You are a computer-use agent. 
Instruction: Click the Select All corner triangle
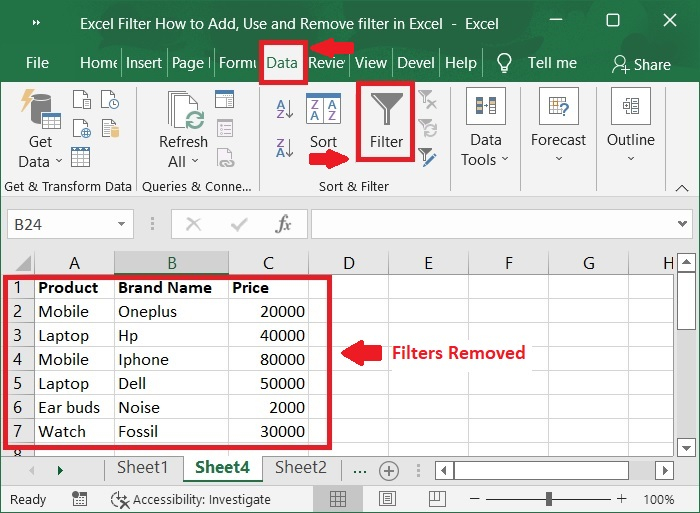[22, 263]
